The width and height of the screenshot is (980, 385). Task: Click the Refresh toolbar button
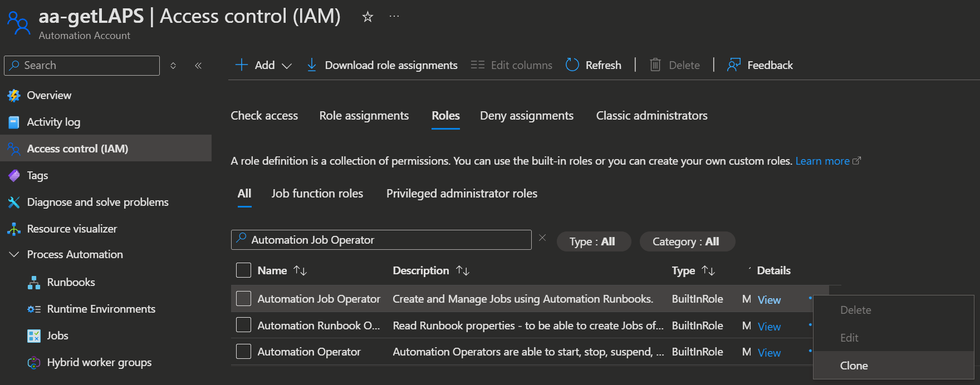594,65
